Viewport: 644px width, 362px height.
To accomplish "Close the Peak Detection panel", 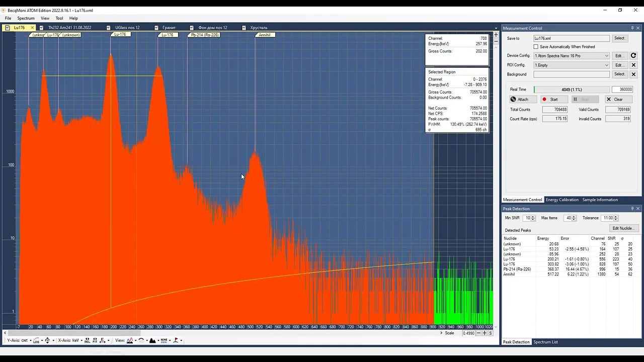I will (x=638, y=209).
